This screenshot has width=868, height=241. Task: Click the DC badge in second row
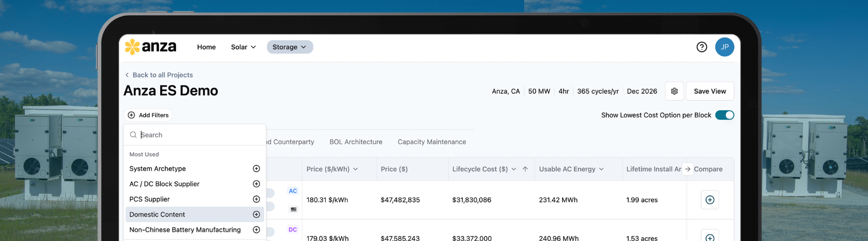point(293,229)
